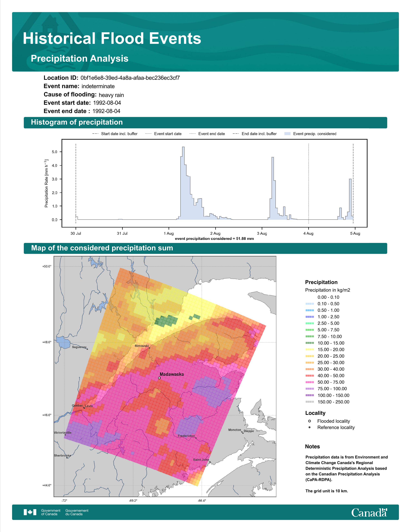Click the Location ID value text

tap(130, 78)
